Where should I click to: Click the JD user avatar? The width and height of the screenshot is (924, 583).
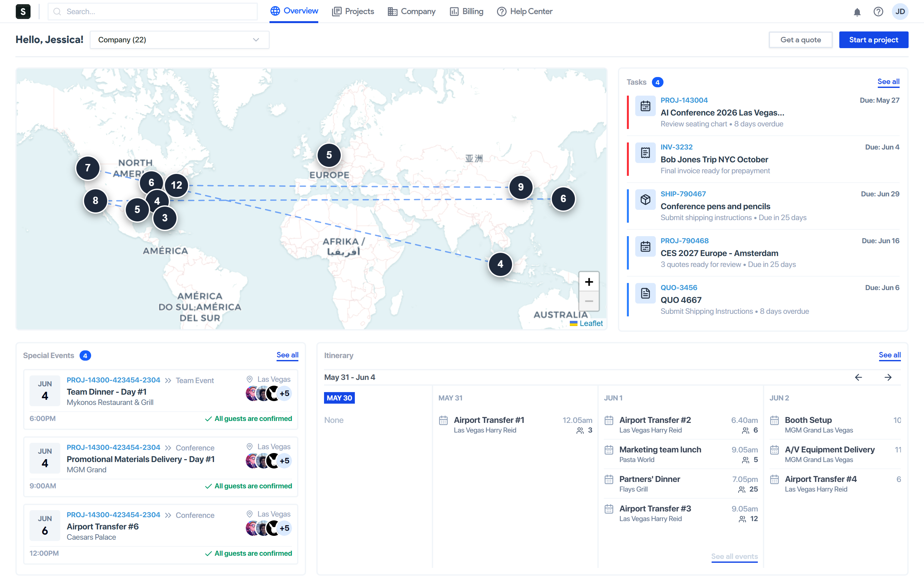coord(900,12)
